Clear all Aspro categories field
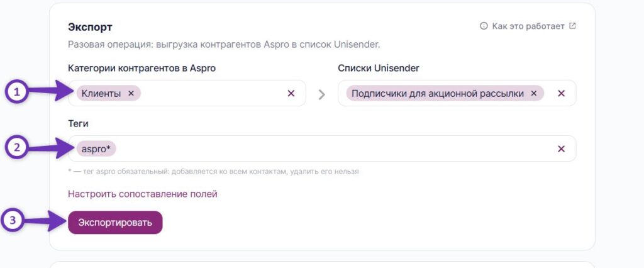The width and height of the screenshot is (644, 268). click(291, 93)
